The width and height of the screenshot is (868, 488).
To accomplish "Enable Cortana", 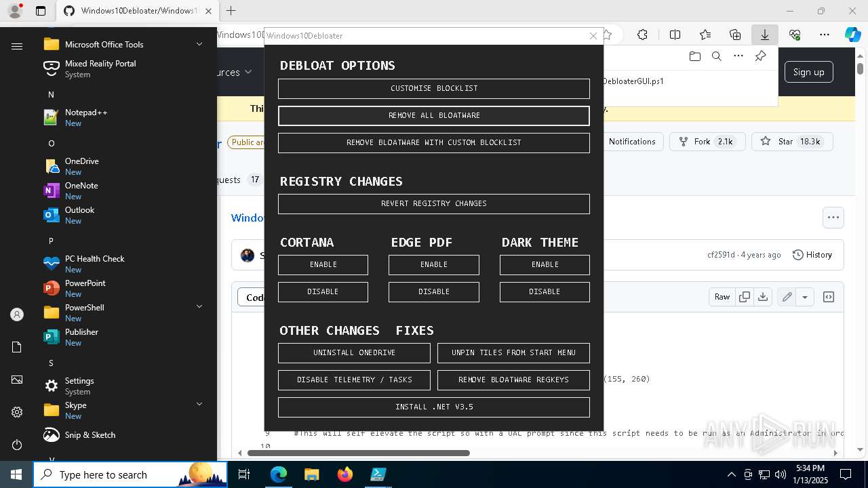I will 323,265.
